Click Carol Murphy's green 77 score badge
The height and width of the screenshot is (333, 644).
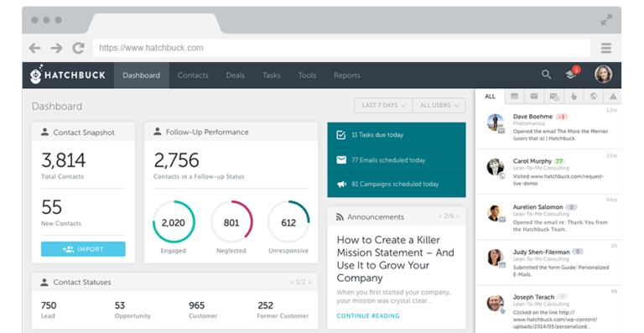(x=559, y=161)
